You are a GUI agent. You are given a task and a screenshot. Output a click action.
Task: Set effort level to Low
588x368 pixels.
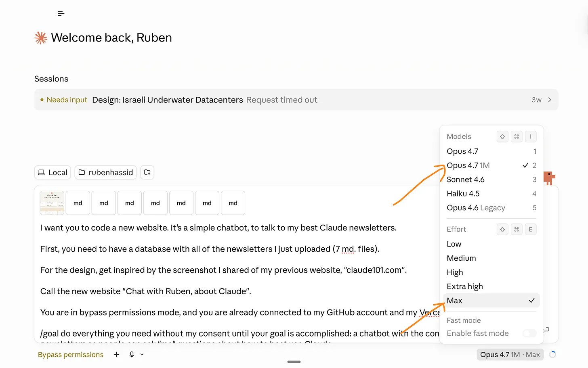491,244
